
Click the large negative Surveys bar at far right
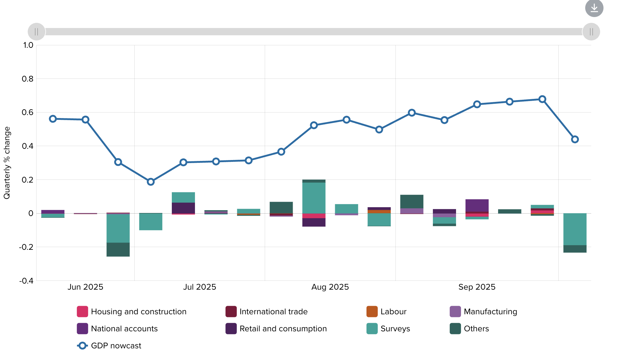point(575,229)
